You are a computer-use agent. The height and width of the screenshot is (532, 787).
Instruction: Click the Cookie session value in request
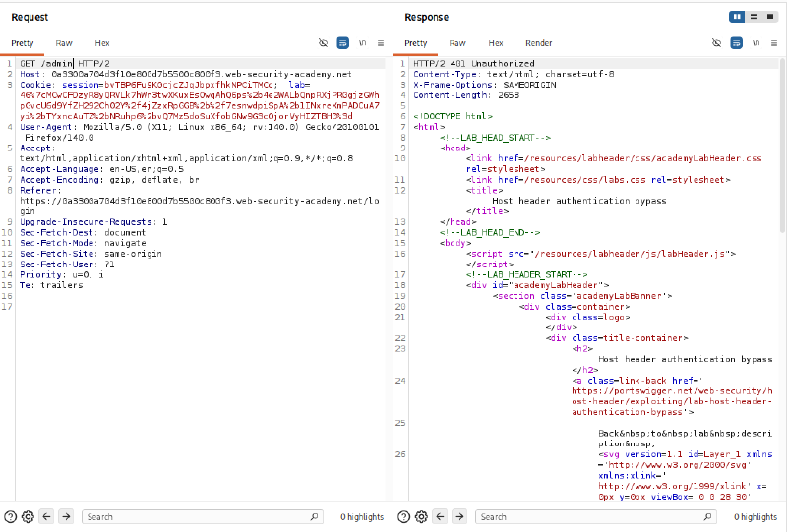tap(189, 85)
